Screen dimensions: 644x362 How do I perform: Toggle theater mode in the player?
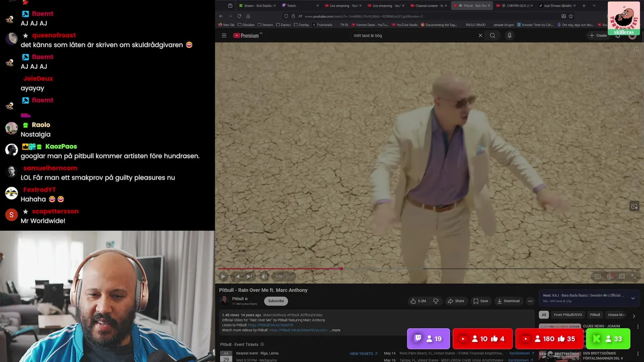(622, 277)
